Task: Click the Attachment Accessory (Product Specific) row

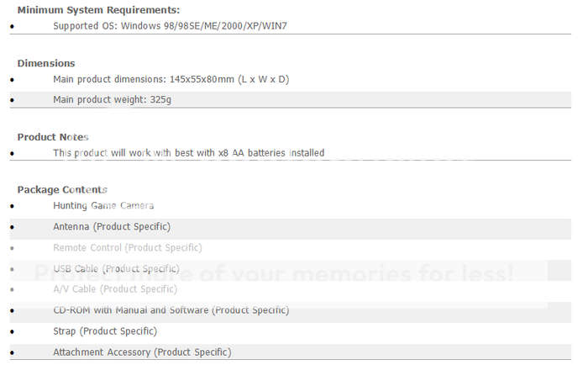Action: (x=291, y=352)
